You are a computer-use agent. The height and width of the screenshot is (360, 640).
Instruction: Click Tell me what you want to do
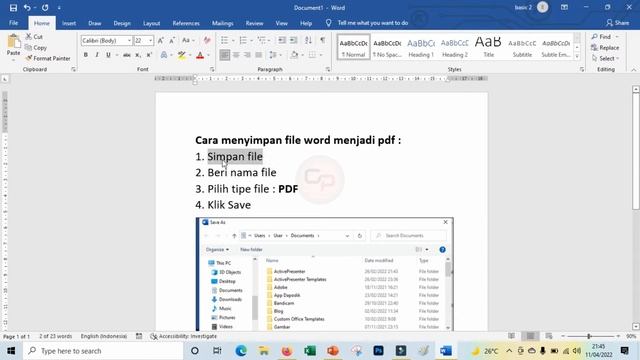point(372,23)
